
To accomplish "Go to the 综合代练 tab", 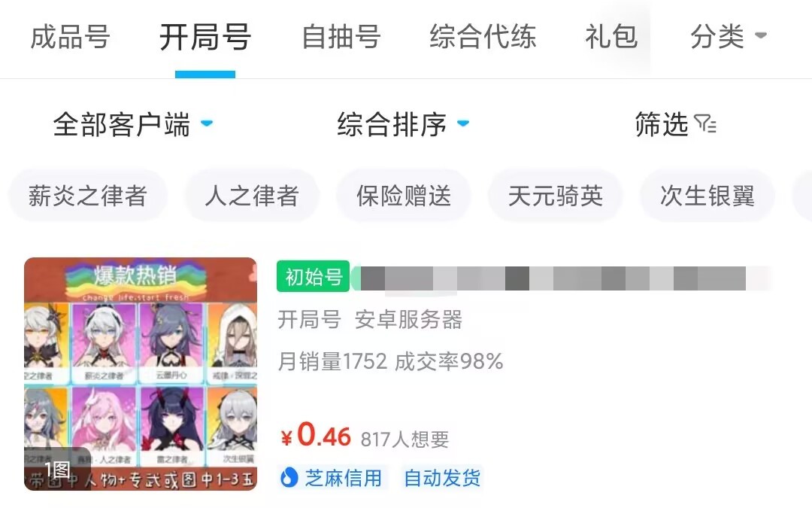I will pos(483,38).
